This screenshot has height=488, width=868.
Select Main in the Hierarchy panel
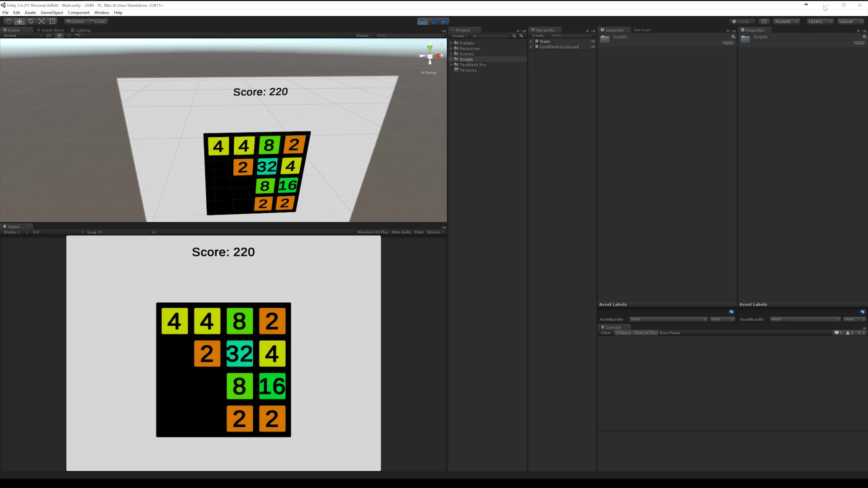click(x=544, y=41)
